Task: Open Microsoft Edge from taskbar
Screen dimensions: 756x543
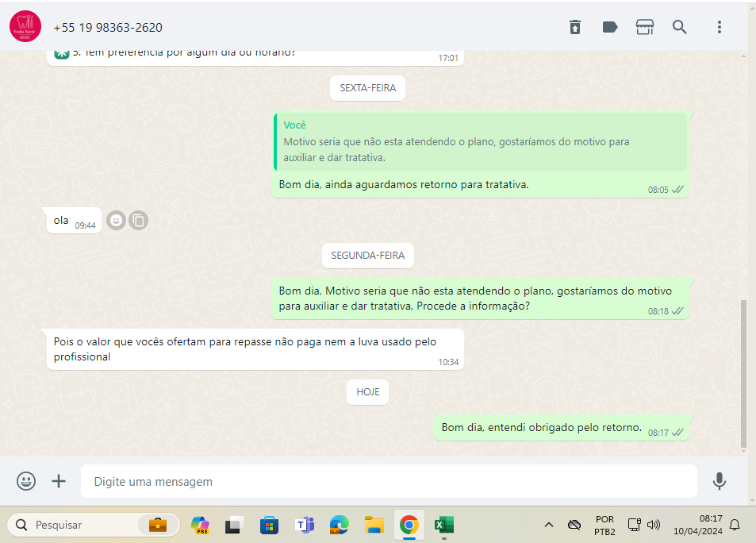Action: coord(340,525)
